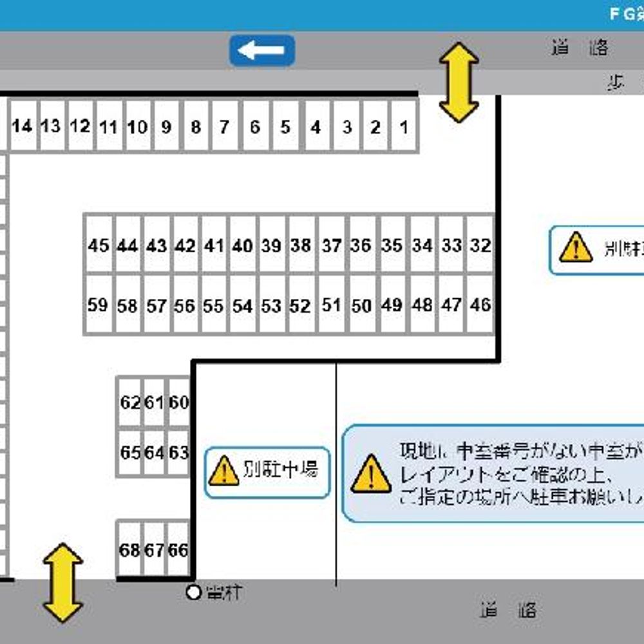The width and height of the screenshot is (644, 644).
Task: Pick parking space 46
Action: click(x=480, y=305)
